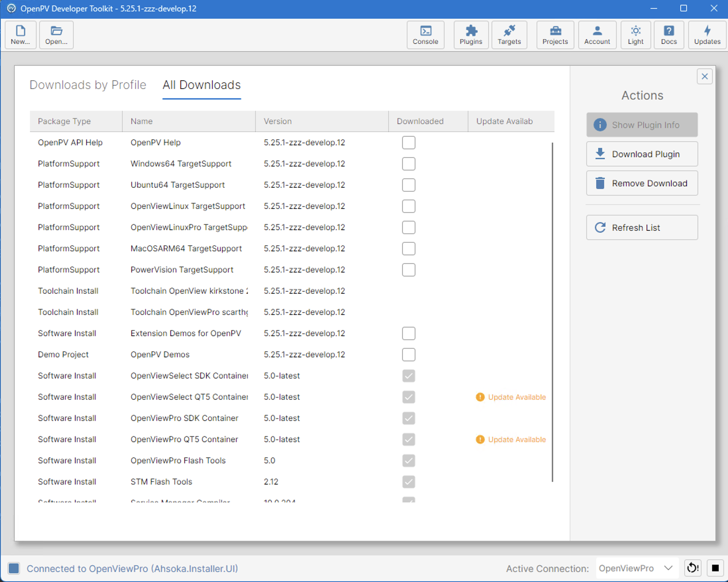Select the OpenViewPro Flash Tools row
Screen dimensions: 728x582
[x=292, y=460]
